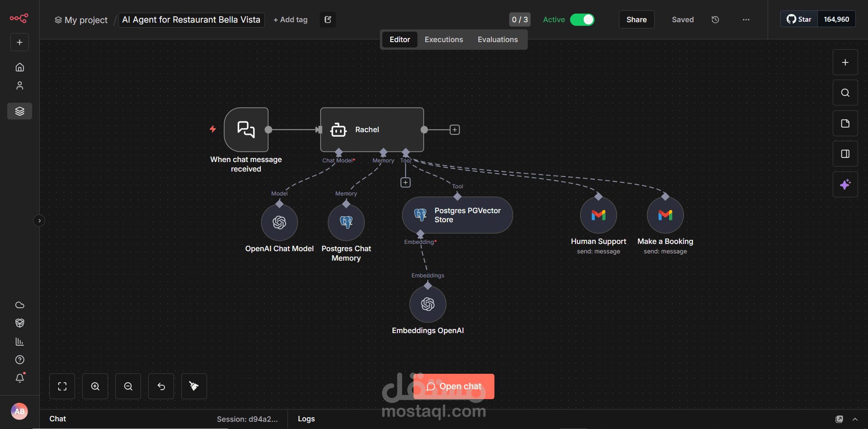Click the 0 / 3 counter badge
The width and height of the screenshot is (868, 429).
pyautogui.click(x=519, y=19)
